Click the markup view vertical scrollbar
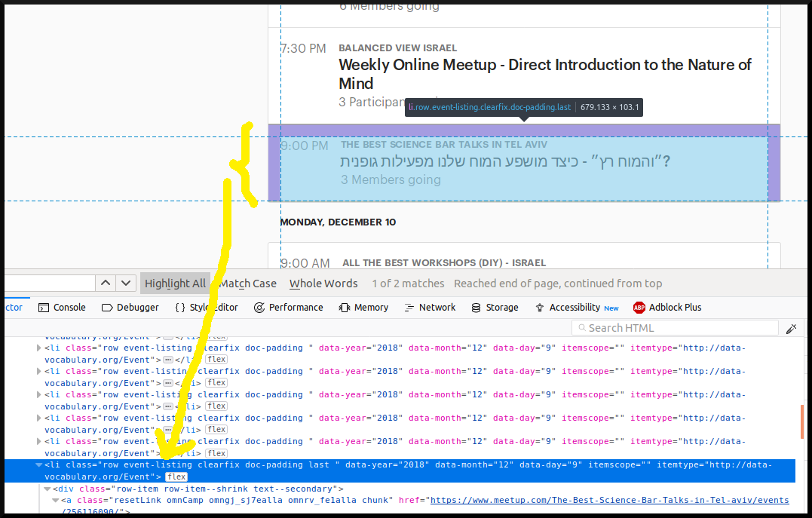 click(802, 421)
